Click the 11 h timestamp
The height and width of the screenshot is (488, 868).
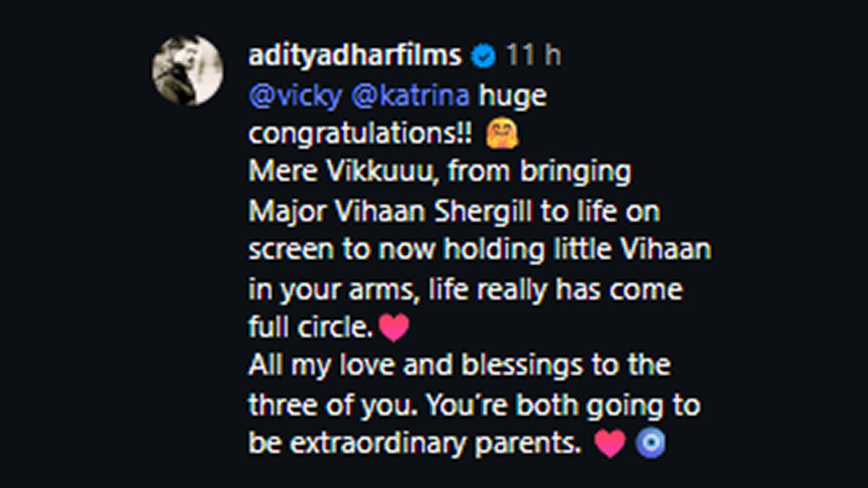(532, 56)
